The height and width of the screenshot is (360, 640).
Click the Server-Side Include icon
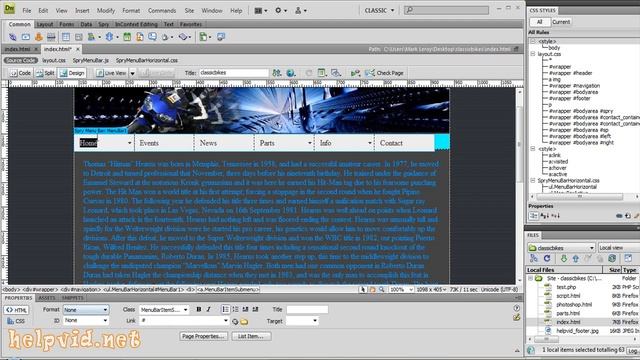coord(140,37)
